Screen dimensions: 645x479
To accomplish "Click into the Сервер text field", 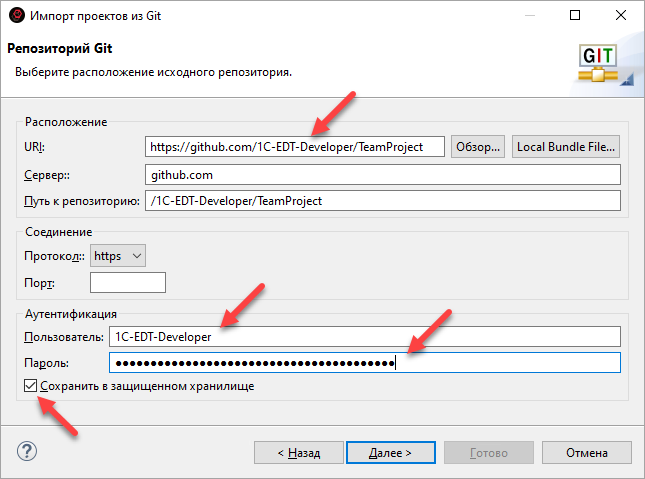I will coord(382,174).
